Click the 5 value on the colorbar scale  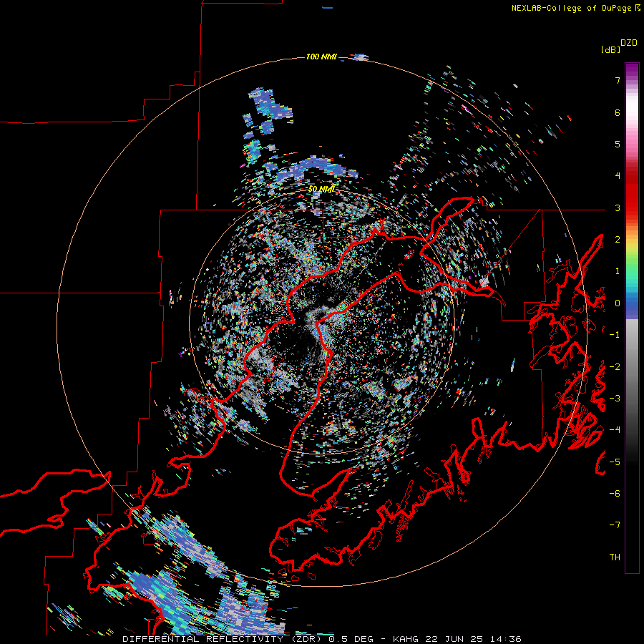(618, 144)
